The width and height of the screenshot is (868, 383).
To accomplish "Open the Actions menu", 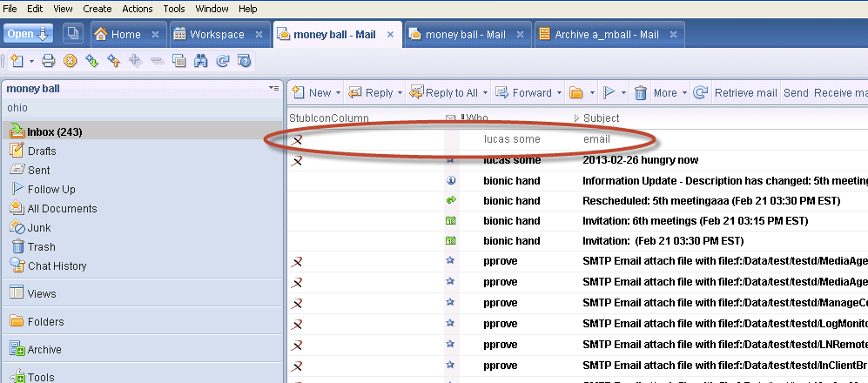I will (x=138, y=9).
